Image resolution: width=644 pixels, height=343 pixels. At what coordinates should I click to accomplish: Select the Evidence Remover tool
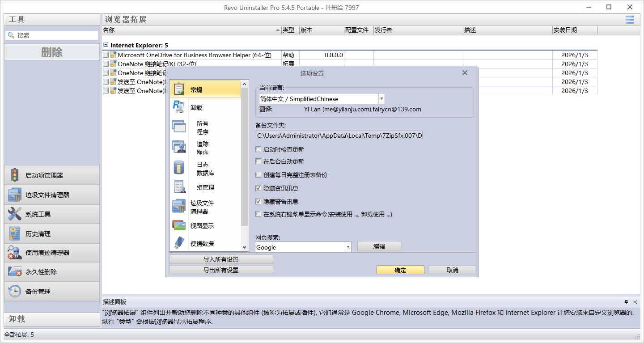(x=45, y=252)
